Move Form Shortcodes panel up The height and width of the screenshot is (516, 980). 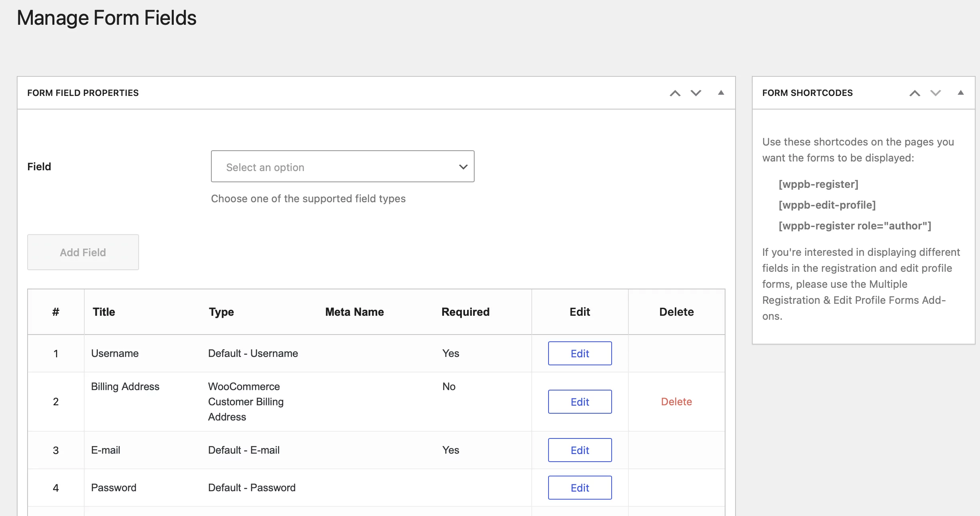(915, 93)
